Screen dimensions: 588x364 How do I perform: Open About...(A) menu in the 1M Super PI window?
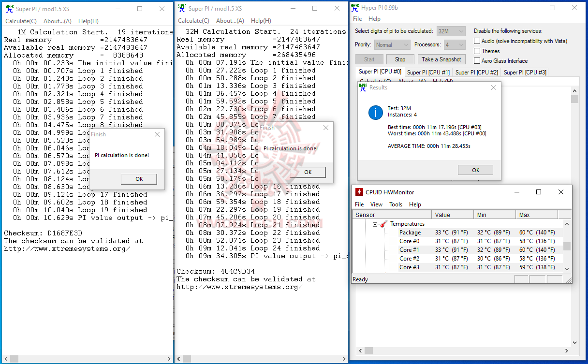[58, 21]
